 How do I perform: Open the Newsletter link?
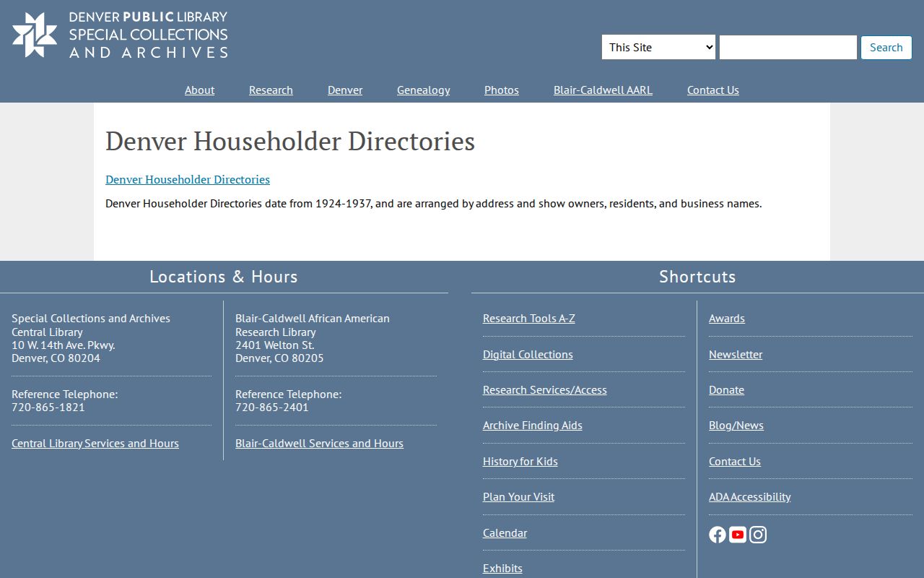tap(736, 354)
